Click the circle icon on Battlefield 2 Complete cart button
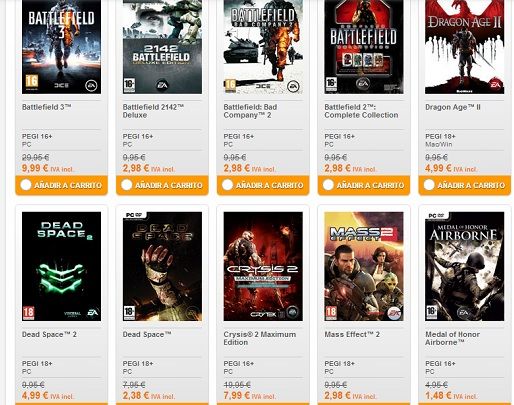 tap(328, 185)
